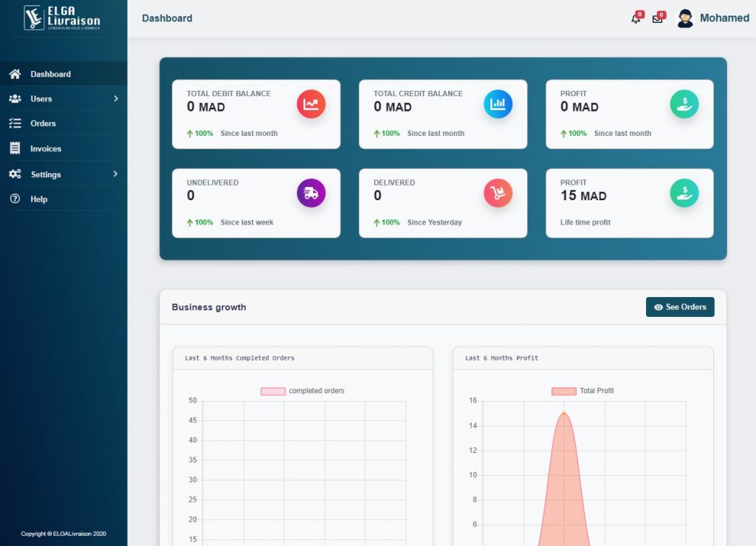Toggle the Total Profit legend swatch
756x546 pixels.
point(563,391)
